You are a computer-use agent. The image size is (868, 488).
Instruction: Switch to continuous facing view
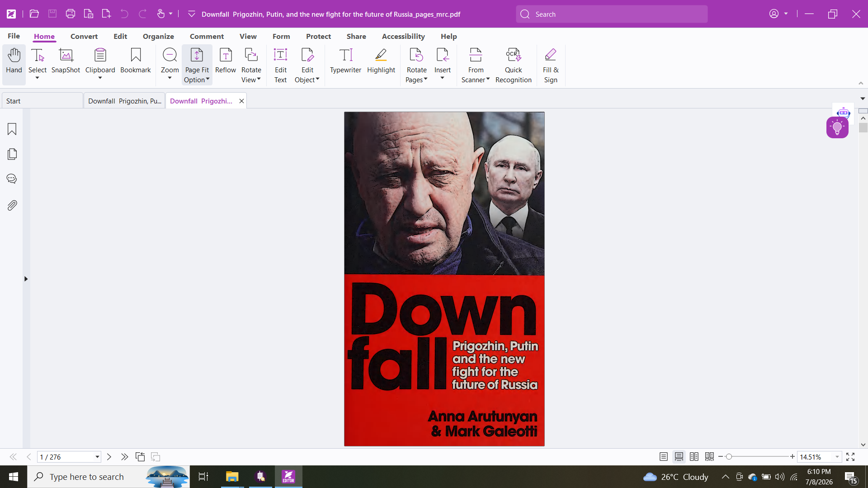(x=710, y=457)
